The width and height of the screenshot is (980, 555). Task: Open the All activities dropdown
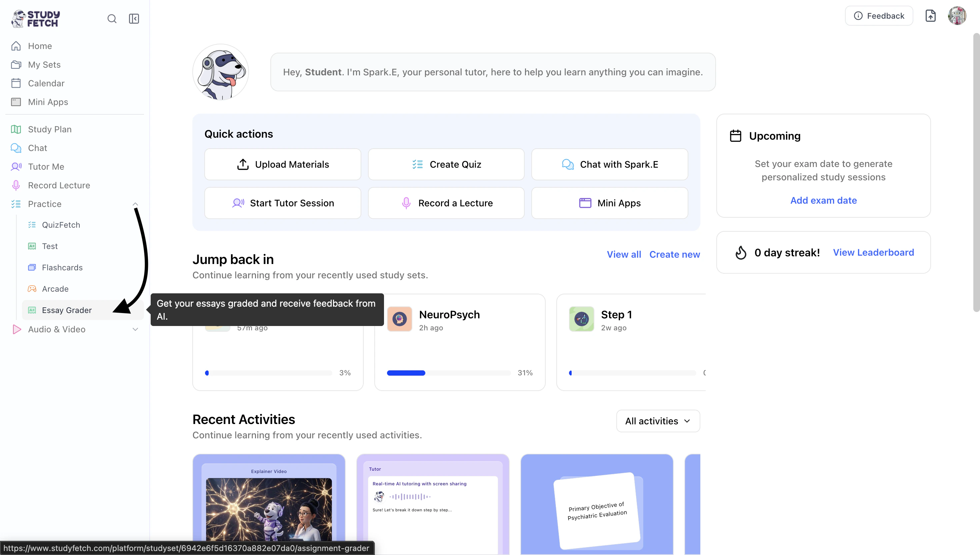658,421
